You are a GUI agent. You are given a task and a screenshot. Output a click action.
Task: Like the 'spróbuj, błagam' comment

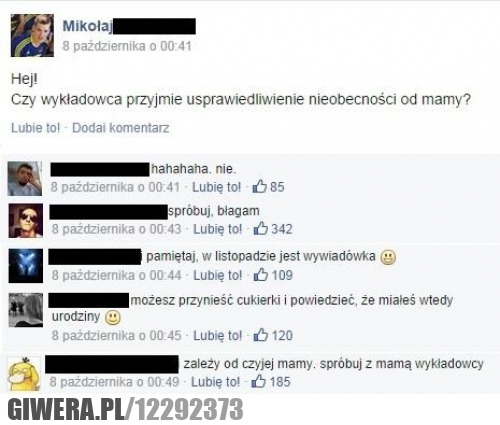[x=218, y=229]
